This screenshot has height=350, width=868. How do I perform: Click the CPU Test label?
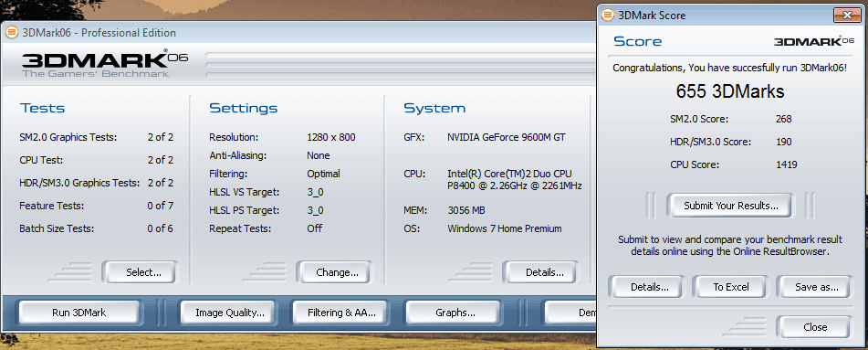pyautogui.click(x=41, y=160)
